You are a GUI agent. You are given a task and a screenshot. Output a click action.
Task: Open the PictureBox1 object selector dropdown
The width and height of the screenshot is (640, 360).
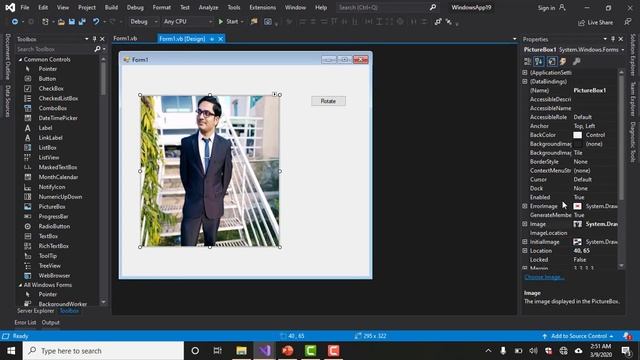(623, 50)
